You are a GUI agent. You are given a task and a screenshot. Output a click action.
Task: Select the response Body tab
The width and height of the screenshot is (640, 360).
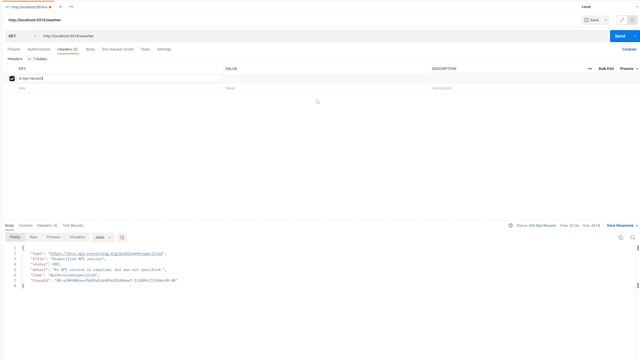9,225
